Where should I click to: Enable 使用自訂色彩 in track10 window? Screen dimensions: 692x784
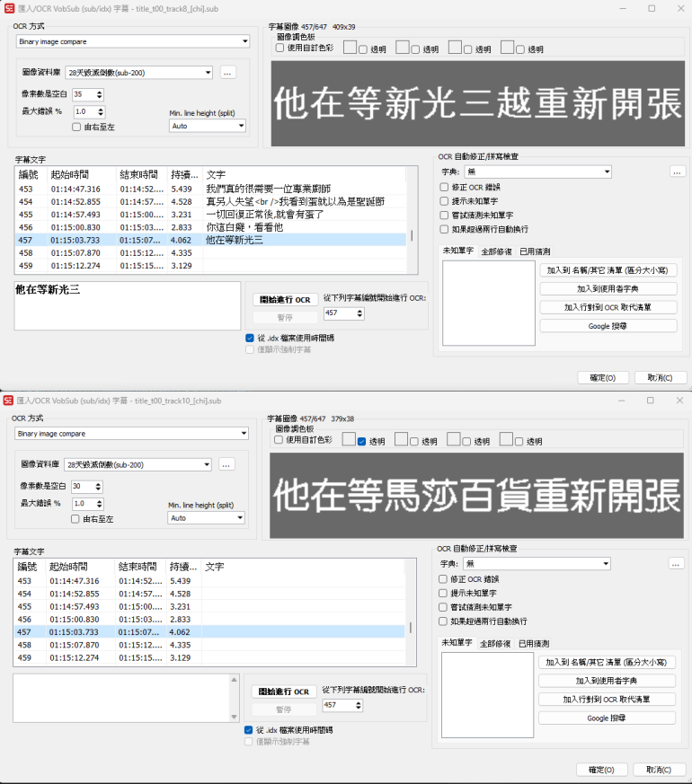[x=279, y=440]
